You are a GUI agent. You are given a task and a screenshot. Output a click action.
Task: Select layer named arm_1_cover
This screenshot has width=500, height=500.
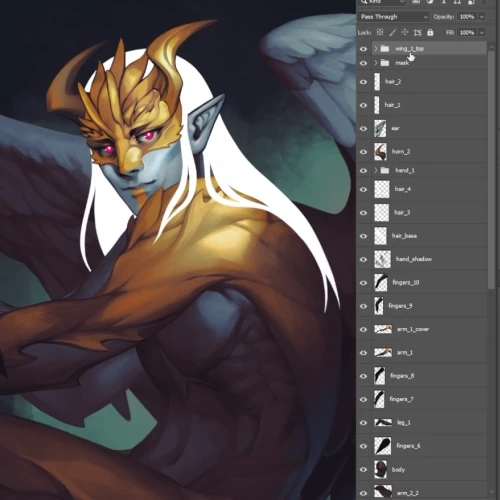pos(413,329)
